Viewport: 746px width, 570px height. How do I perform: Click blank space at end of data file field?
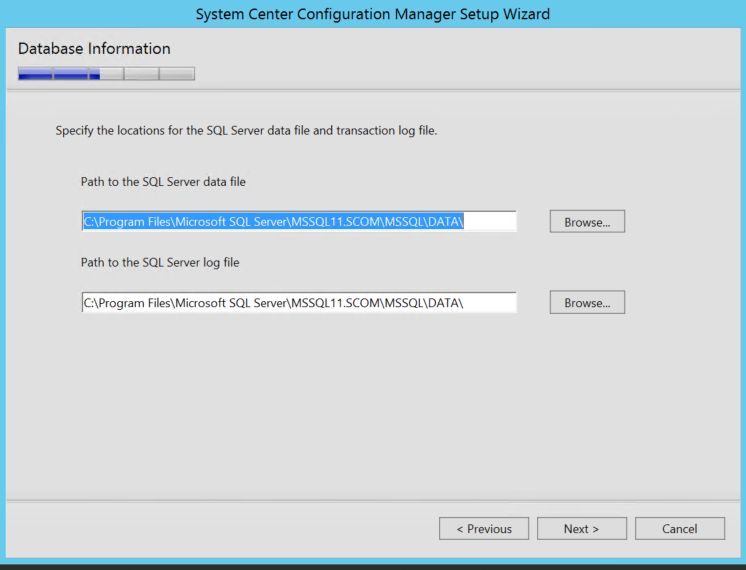490,222
